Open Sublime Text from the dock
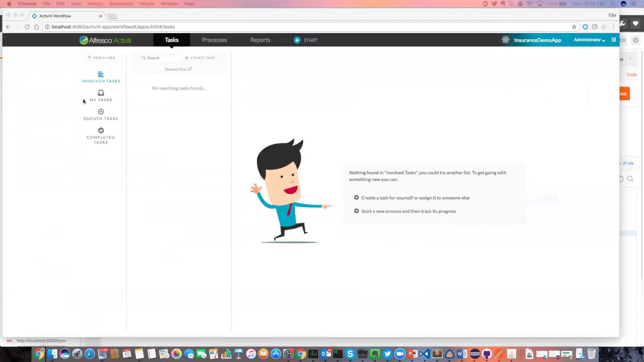The image size is (644, 362). [x=437, y=354]
